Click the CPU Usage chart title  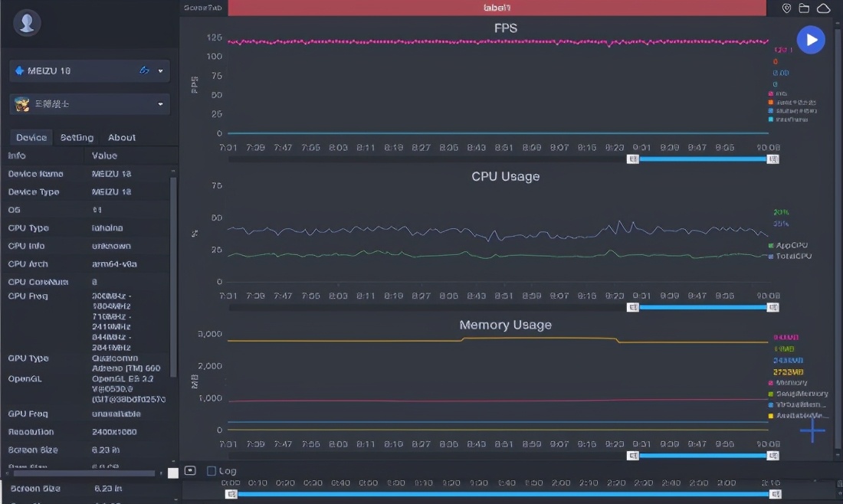pos(505,176)
